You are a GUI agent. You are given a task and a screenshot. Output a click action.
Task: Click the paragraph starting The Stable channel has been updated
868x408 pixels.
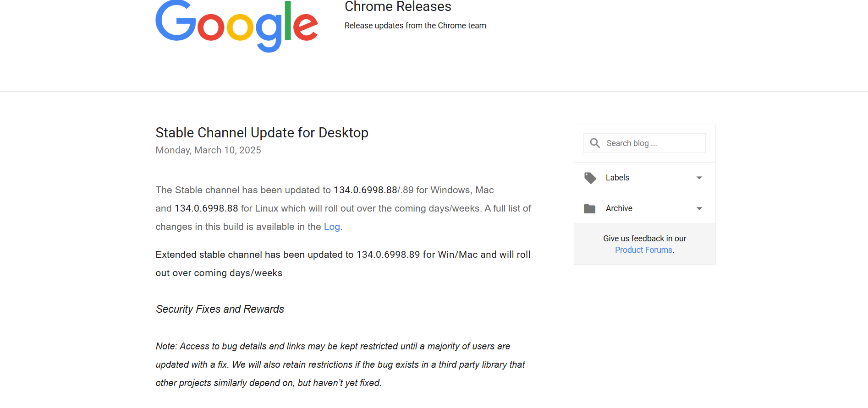click(x=343, y=208)
